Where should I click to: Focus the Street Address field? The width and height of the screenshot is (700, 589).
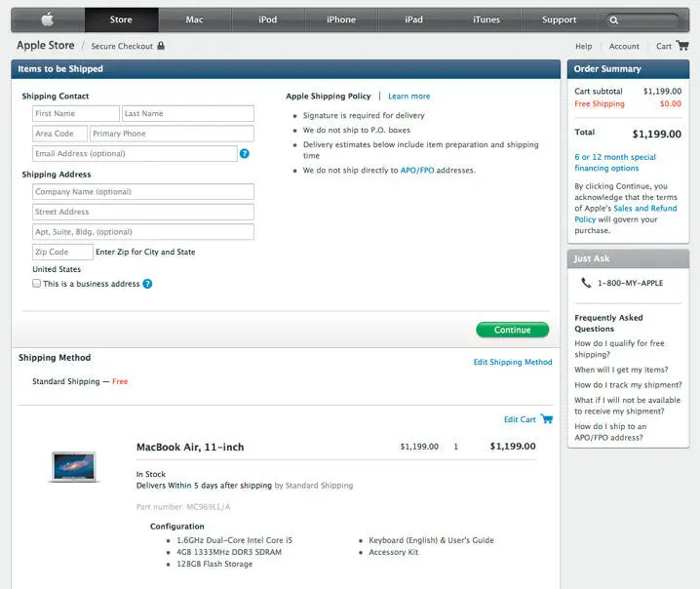coord(143,212)
